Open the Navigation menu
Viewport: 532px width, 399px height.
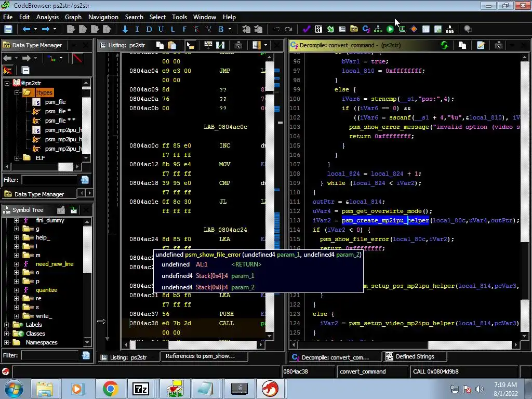pyautogui.click(x=103, y=17)
